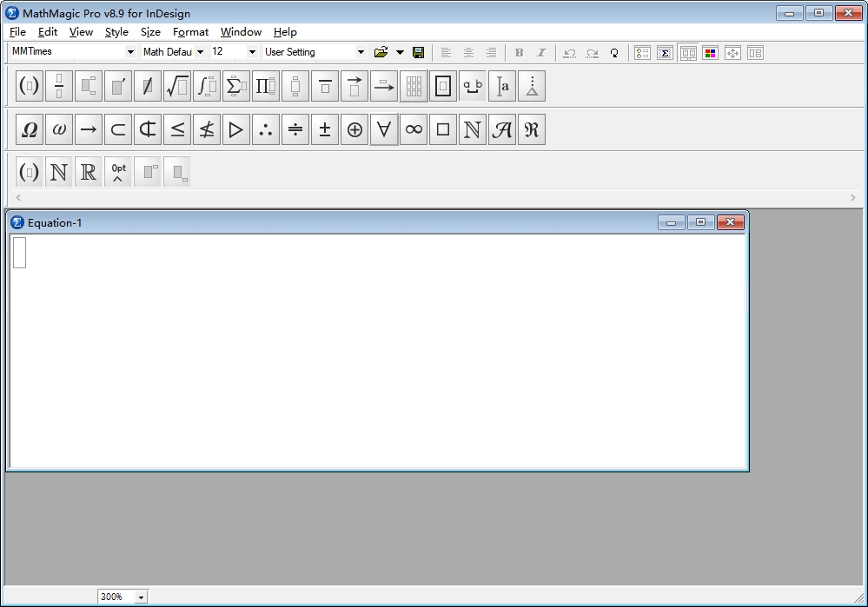
Task: Open the script A letter palette
Action: click(502, 129)
